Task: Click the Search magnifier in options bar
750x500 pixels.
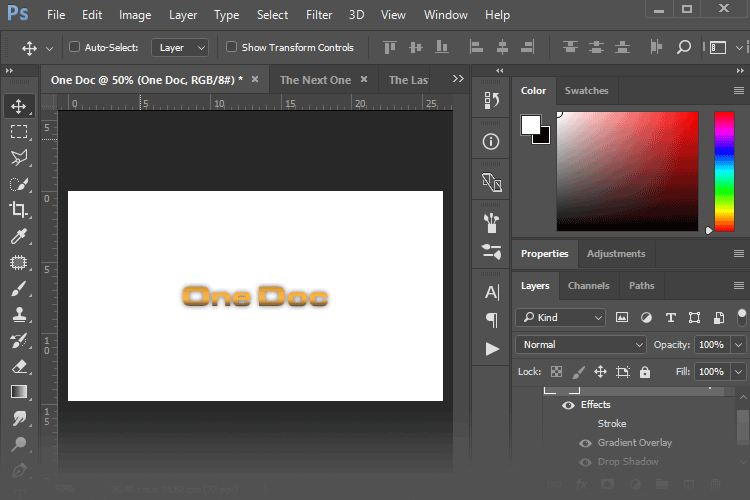Action: click(684, 47)
